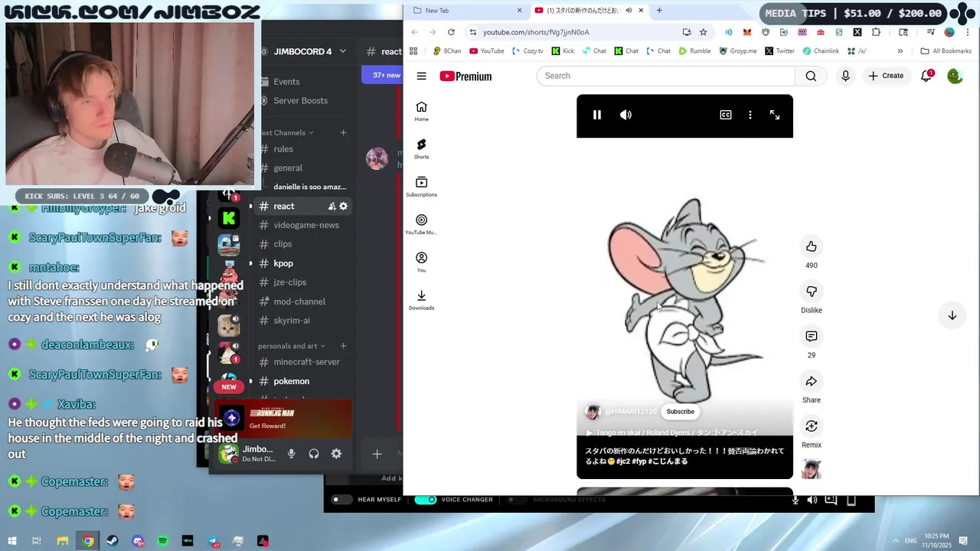Screen dimensions: 980x551
Task: Go to YouTube Home in sidebar
Action: [x=421, y=112]
